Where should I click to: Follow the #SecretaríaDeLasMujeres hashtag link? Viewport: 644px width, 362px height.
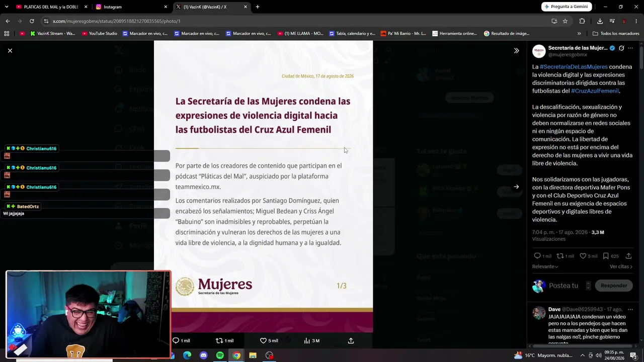coord(574,67)
